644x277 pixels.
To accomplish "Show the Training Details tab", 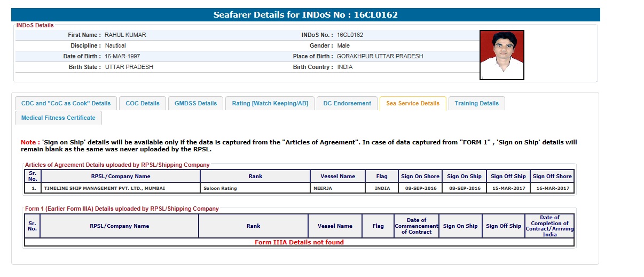I will 476,104.
